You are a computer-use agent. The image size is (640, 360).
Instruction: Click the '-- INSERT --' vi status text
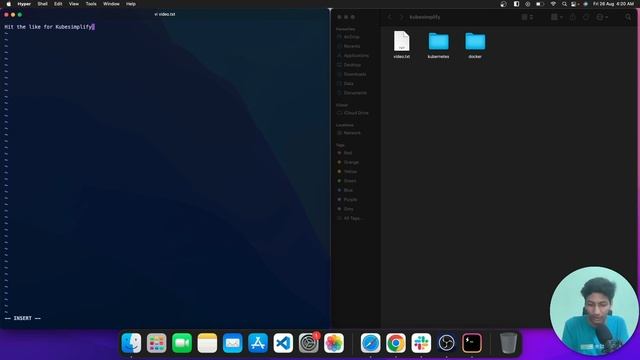click(23, 318)
